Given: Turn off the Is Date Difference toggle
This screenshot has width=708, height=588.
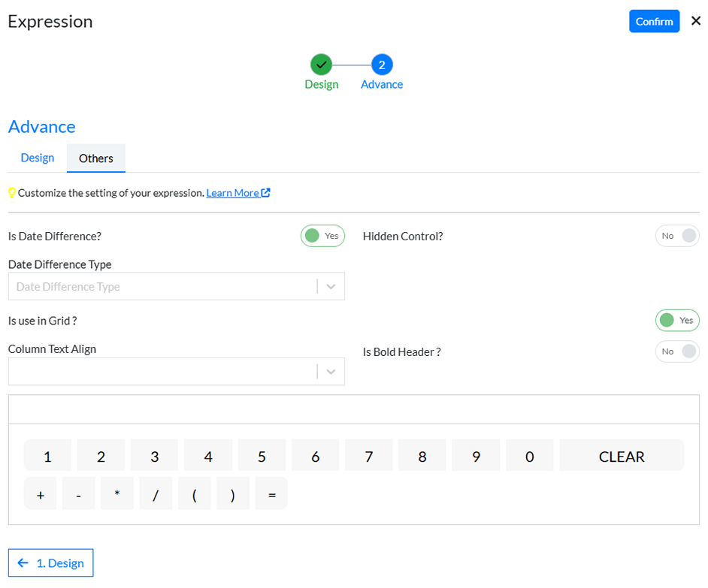Looking at the screenshot, I should click(x=322, y=236).
